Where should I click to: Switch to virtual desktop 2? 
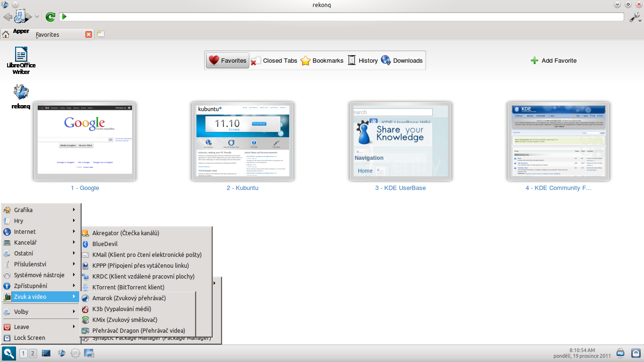pyautogui.click(x=33, y=354)
